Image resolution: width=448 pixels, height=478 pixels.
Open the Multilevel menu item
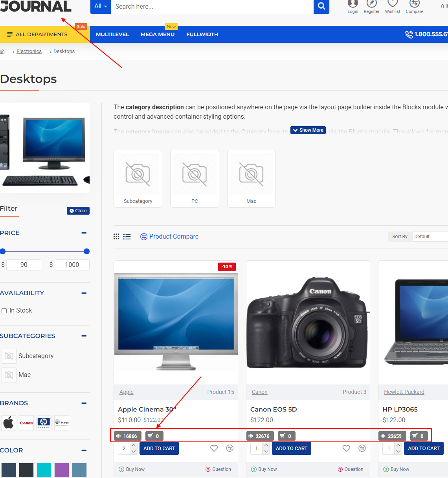pyautogui.click(x=112, y=35)
